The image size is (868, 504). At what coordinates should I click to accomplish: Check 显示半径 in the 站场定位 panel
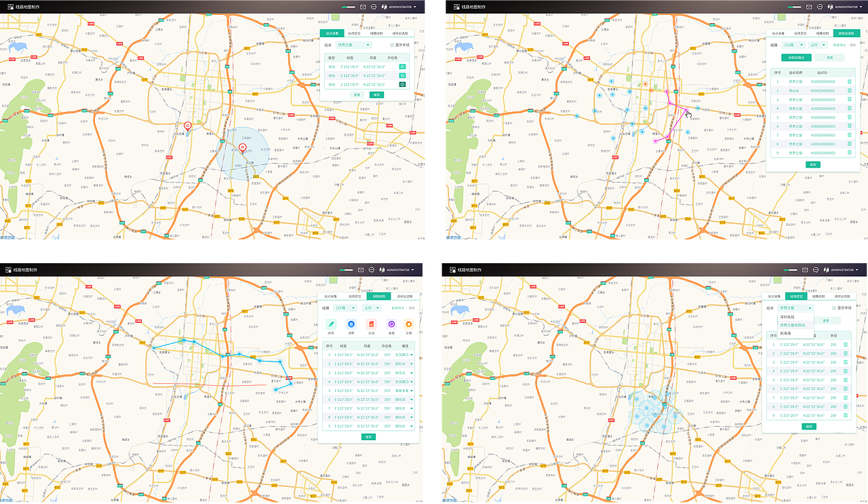tap(835, 307)
